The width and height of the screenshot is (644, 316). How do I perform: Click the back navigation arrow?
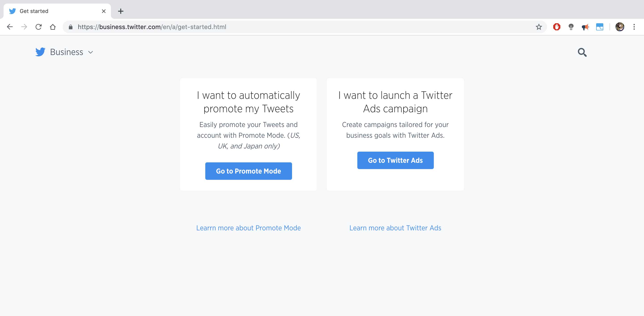click(x=10, y=27)
